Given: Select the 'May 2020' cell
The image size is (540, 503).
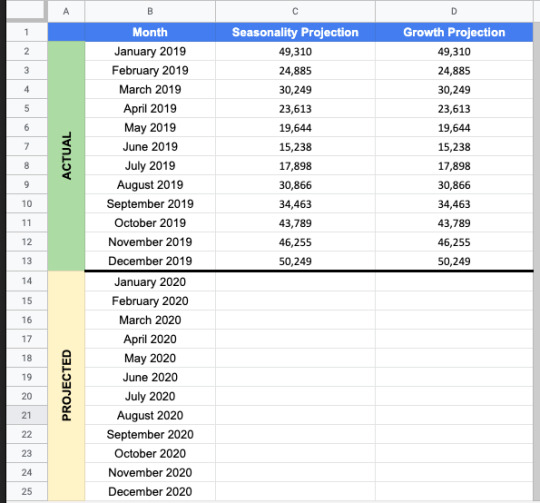Looking at the screenshot, I should click(150, 358).
